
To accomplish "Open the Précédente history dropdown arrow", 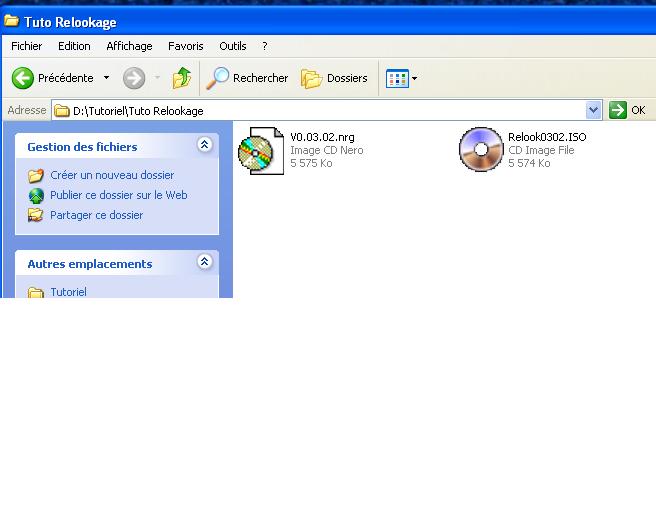I will (x=106, y=78).
